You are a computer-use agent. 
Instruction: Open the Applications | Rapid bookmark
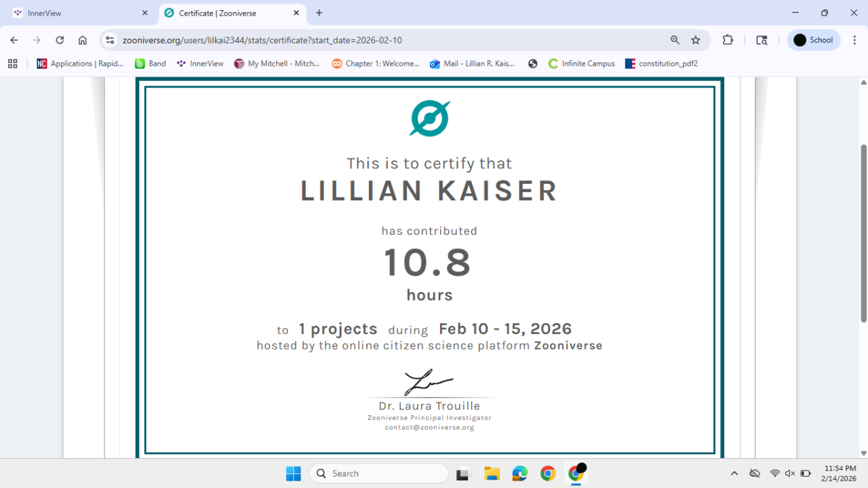[80, 63]
